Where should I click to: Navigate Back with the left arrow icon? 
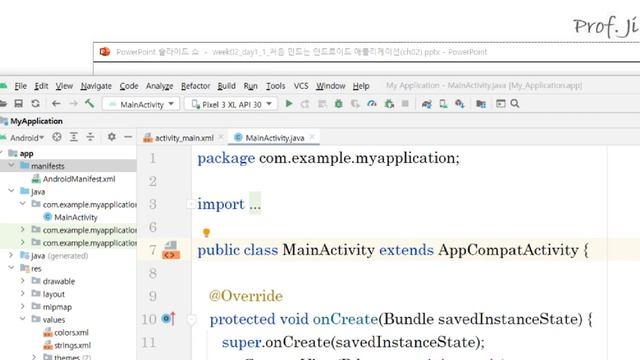click(56, 104)
